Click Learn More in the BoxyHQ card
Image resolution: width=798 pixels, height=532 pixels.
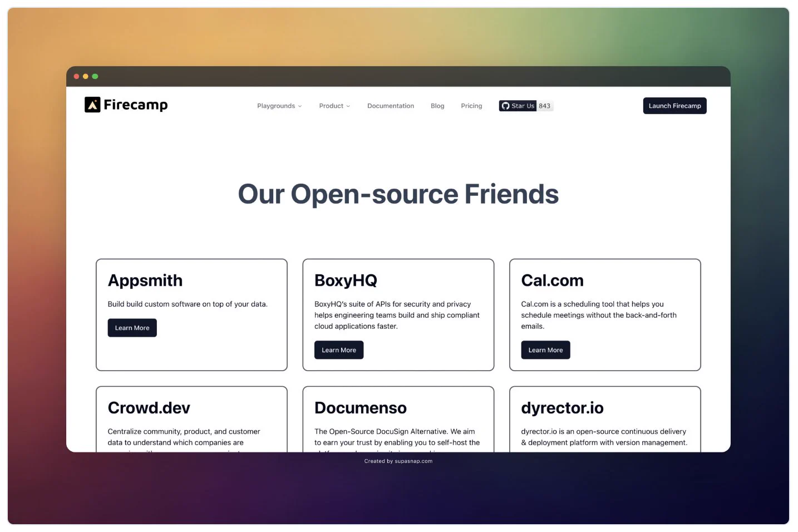pos(339,350)
